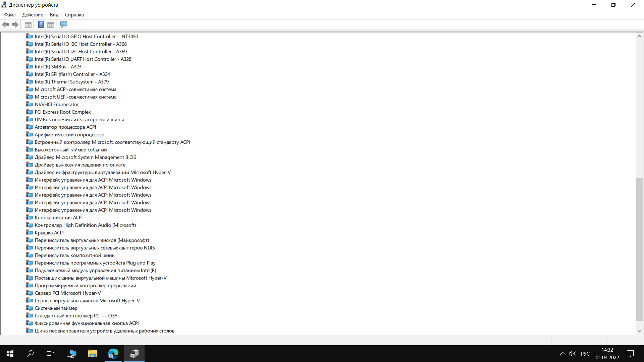Select Перечислитель программных устройств Plug and Play
Screen dimensions: 644x362
point(95,263)
